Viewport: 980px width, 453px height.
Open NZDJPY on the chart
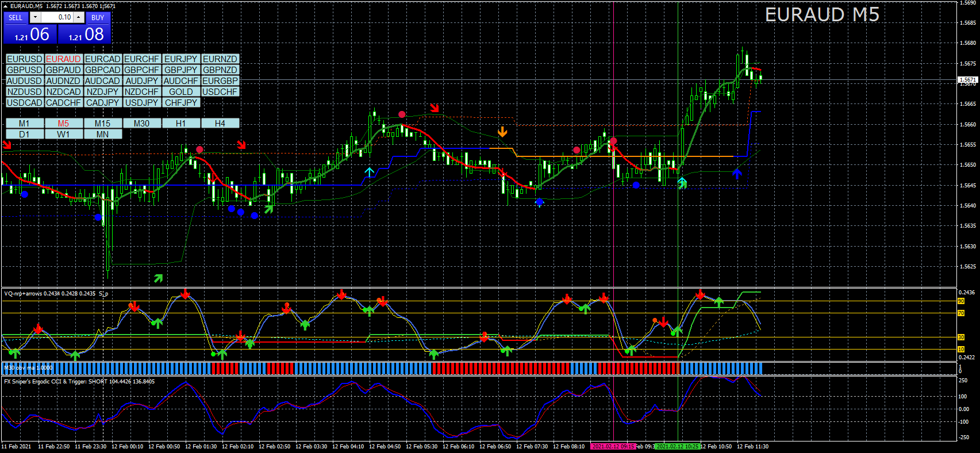tap(103, 92)
